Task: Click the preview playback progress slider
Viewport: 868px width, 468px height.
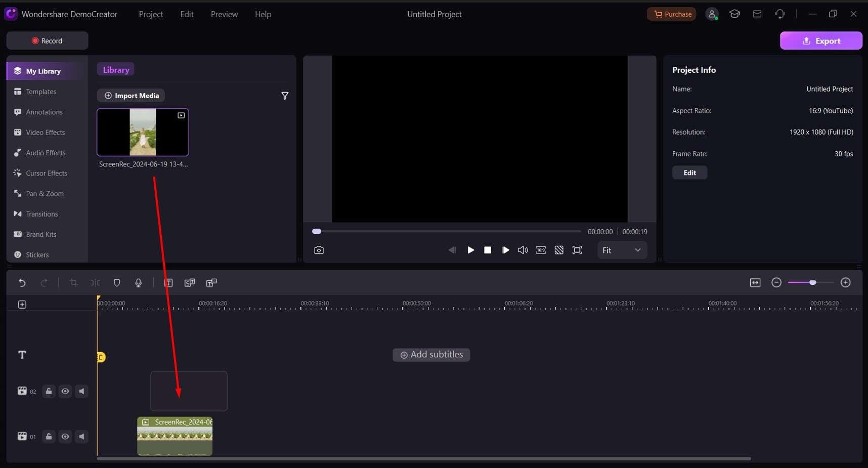Action: tap(447, 231)
